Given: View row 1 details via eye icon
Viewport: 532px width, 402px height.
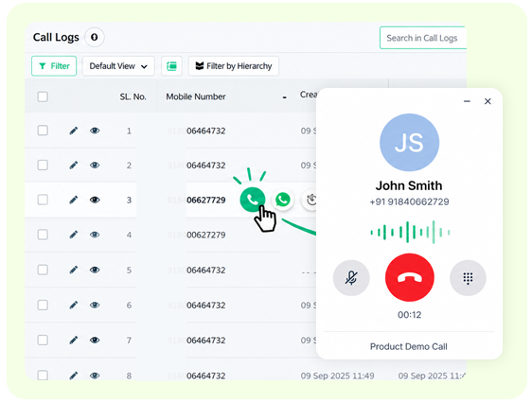Looking at the screenshot, I should (95, 131).
